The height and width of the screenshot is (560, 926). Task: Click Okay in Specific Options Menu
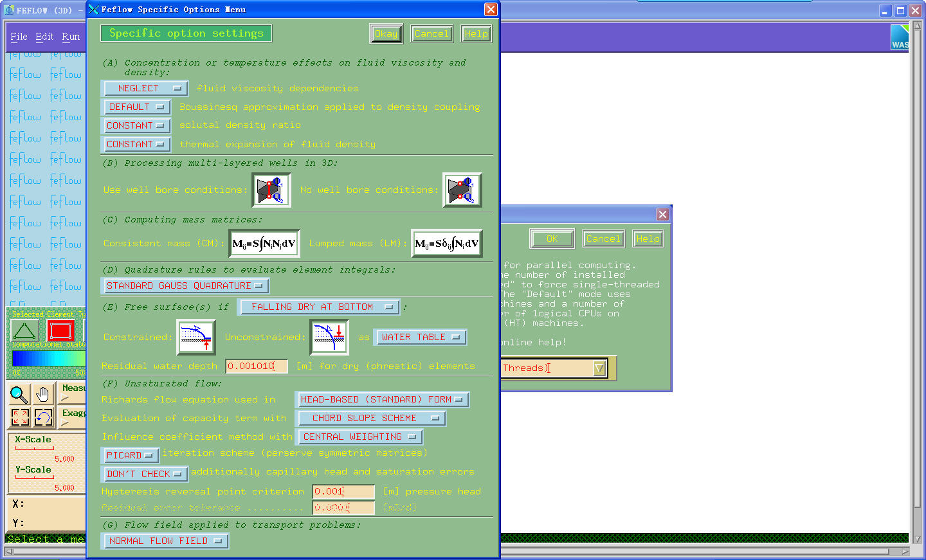(x=386, y=34)
